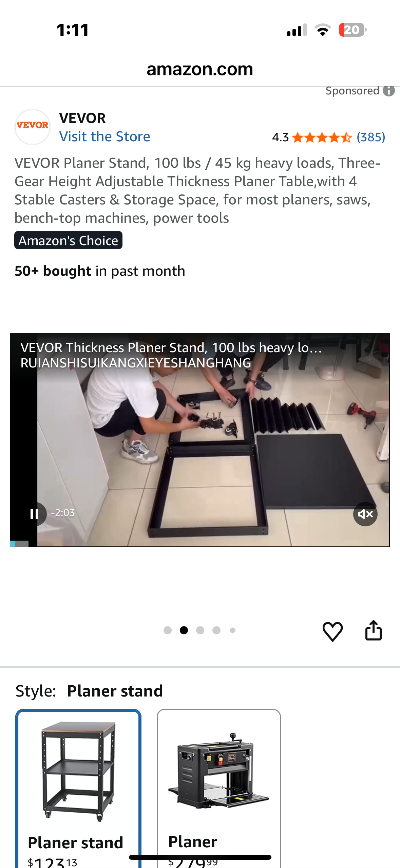This screenshot has height=868, width=400.
Task: Open the Visit the Store link
Action: pos(104,137)
